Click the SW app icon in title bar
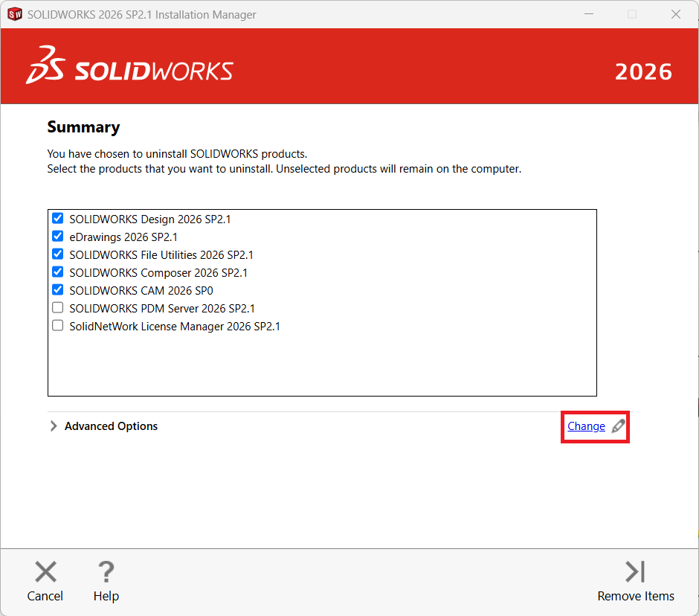699x616 pixels. 15,14
